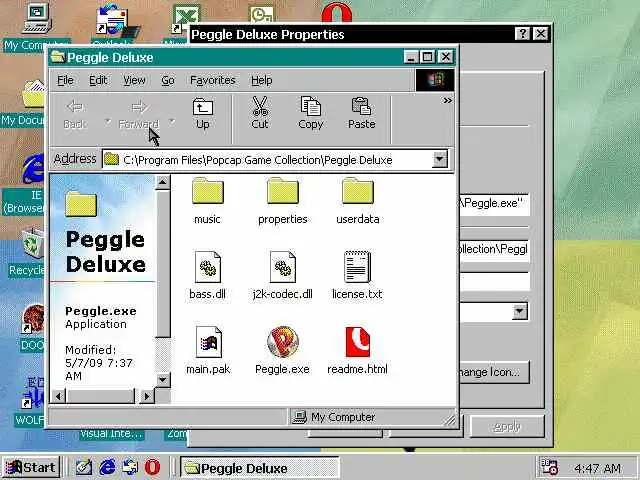This screenshot has width=640, height=480.
Task: Click the Task Scheduler tray icon
Action: pyautogui.click(x=549, y=468)
